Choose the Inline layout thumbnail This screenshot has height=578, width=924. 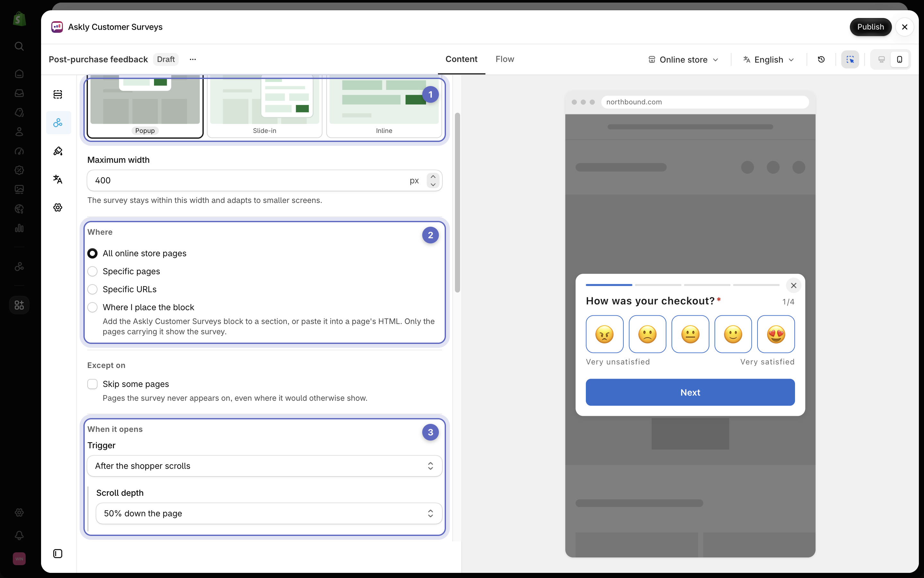(384, 106)
